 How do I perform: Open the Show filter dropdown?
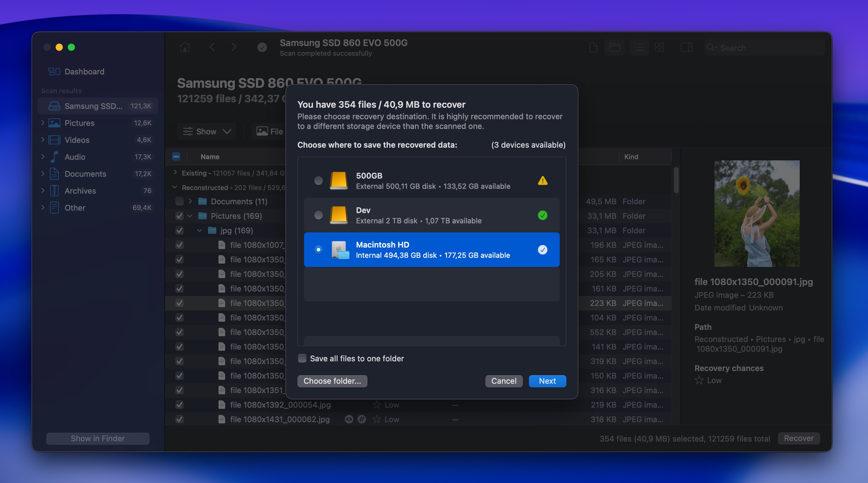(206, 132)
